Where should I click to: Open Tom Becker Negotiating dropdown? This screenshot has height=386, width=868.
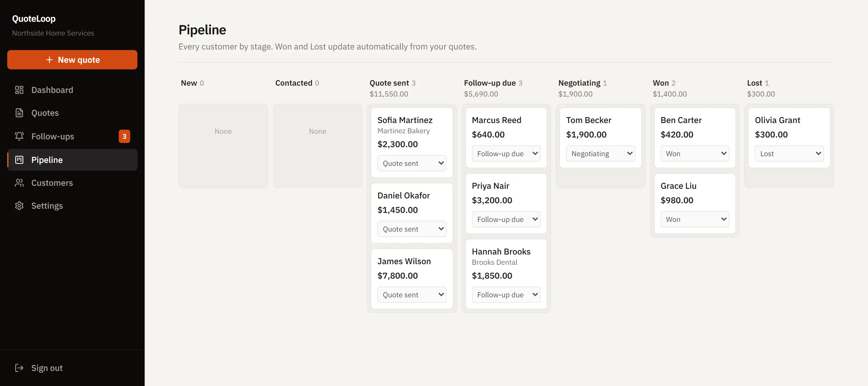pyautogui.click(x=600, y=153)
